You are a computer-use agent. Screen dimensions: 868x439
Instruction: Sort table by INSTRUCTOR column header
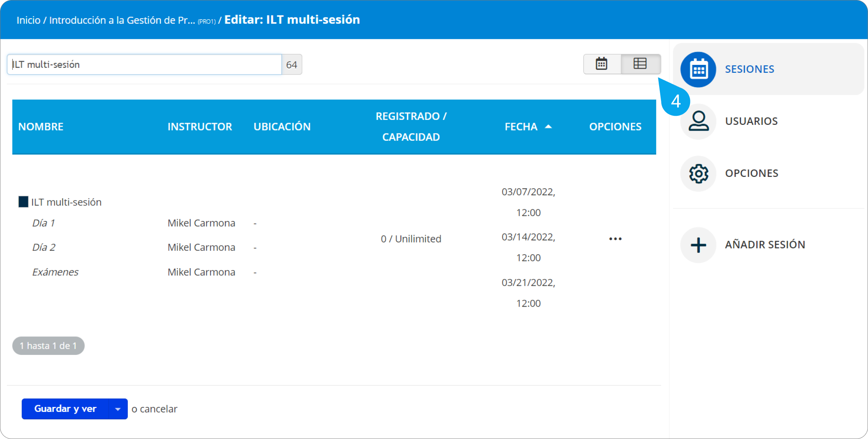[199, 127]
